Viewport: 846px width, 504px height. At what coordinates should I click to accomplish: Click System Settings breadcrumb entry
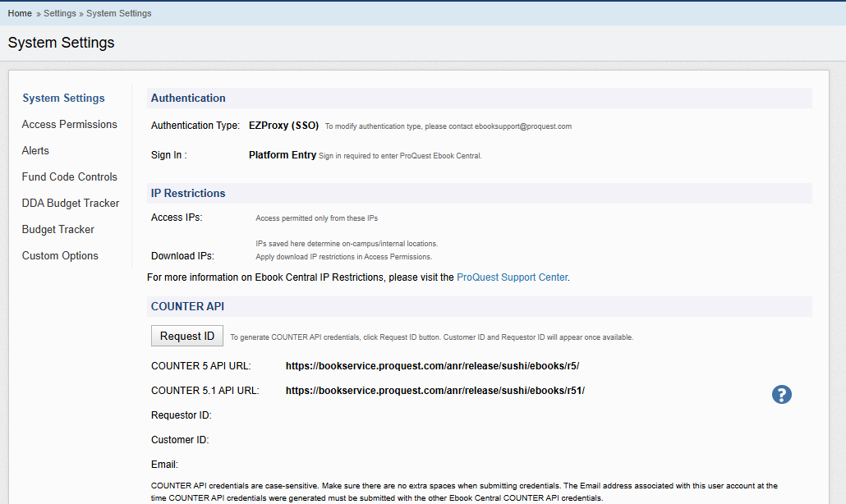(x=119, y=13)
